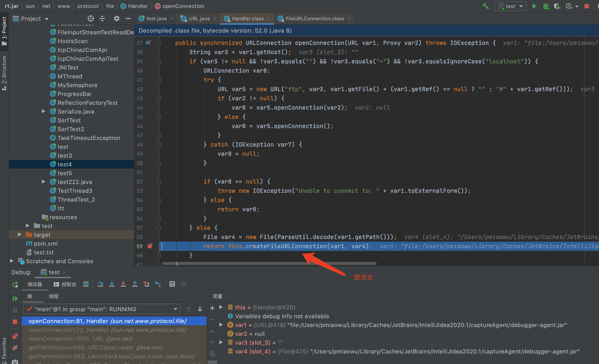Select the 控制台 console tab
599x364 pixels.
pyautogui.click(x=65, y=284)
